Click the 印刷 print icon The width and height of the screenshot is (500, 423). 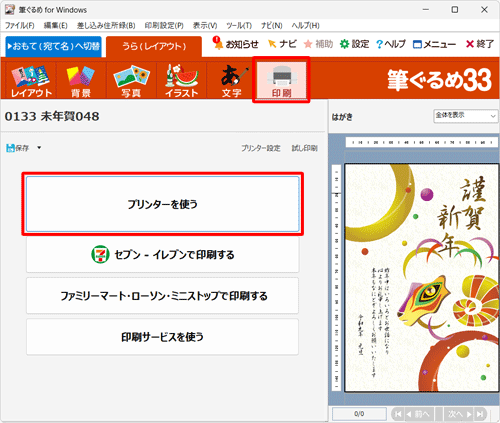coord(281,80)
